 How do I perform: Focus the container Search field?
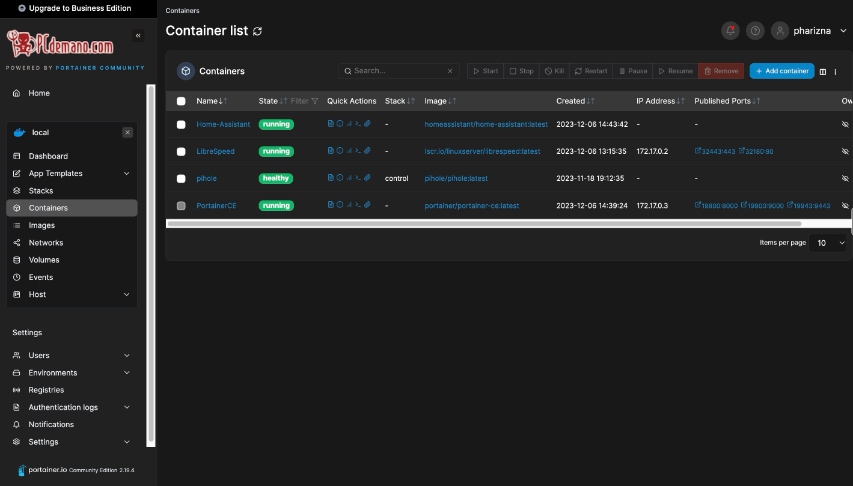[398, 71]
